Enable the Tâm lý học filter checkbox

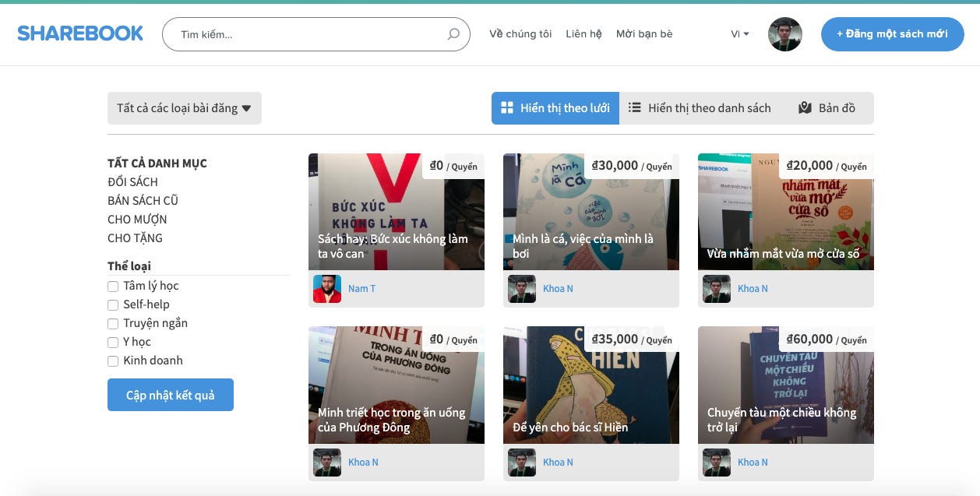pyautogui.click(x=113, y=286)
